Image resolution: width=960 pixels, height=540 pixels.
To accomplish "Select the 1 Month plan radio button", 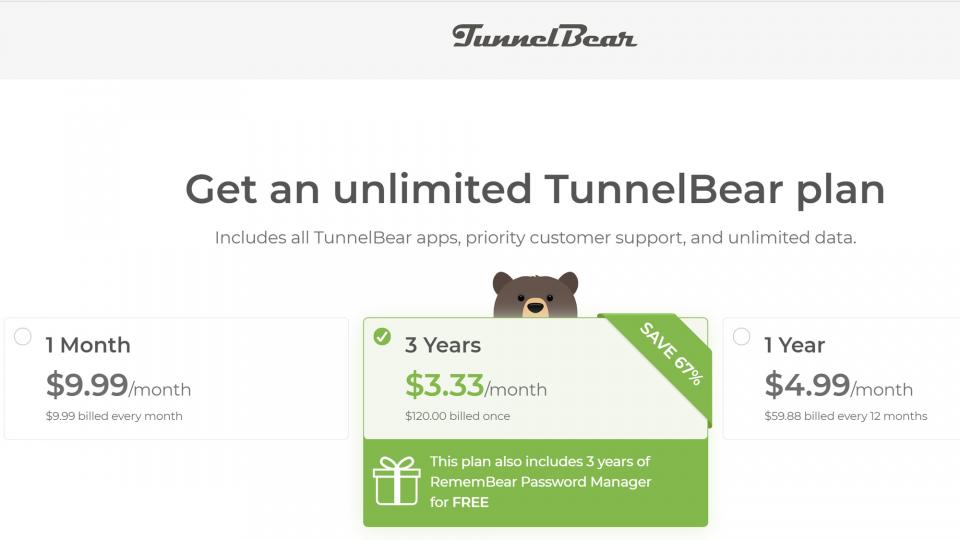I will [23, 337].
